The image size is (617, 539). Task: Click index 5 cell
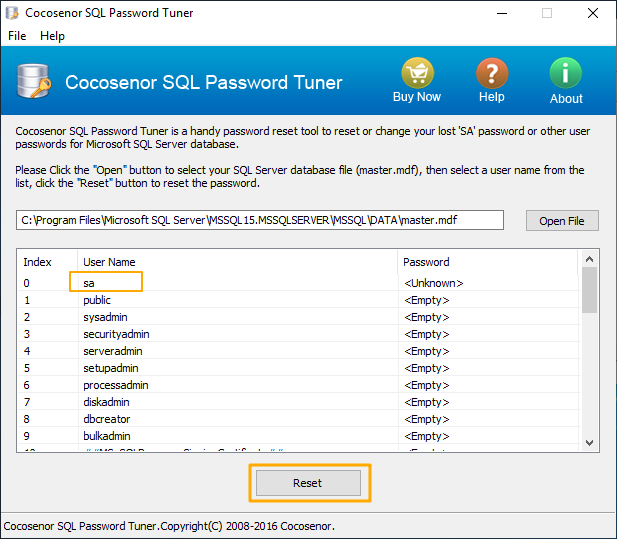27,368
